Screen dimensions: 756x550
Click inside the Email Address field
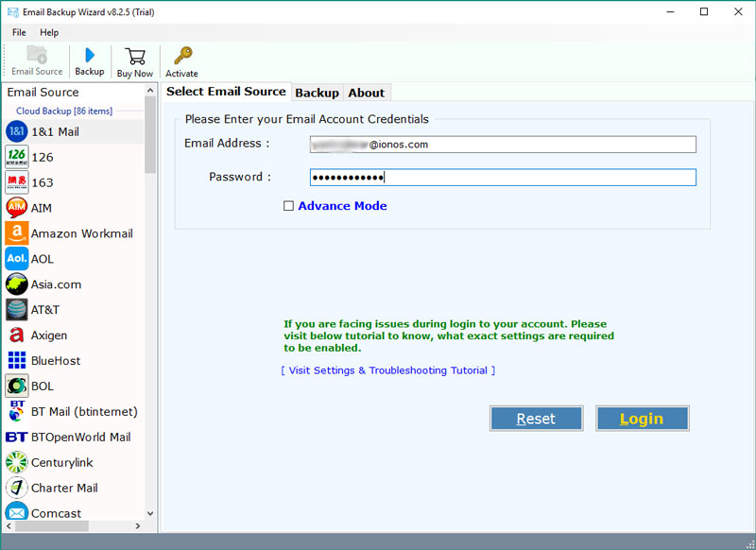tap(501, 144)
